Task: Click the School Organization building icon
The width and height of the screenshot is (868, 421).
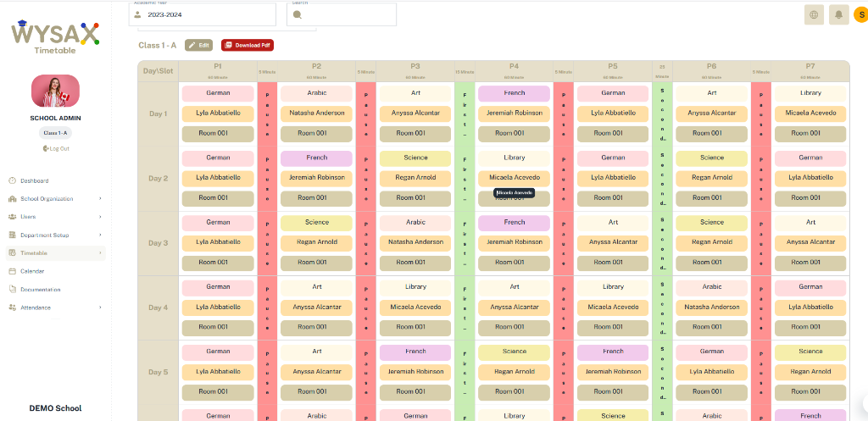Action: (x=12, y=198)
